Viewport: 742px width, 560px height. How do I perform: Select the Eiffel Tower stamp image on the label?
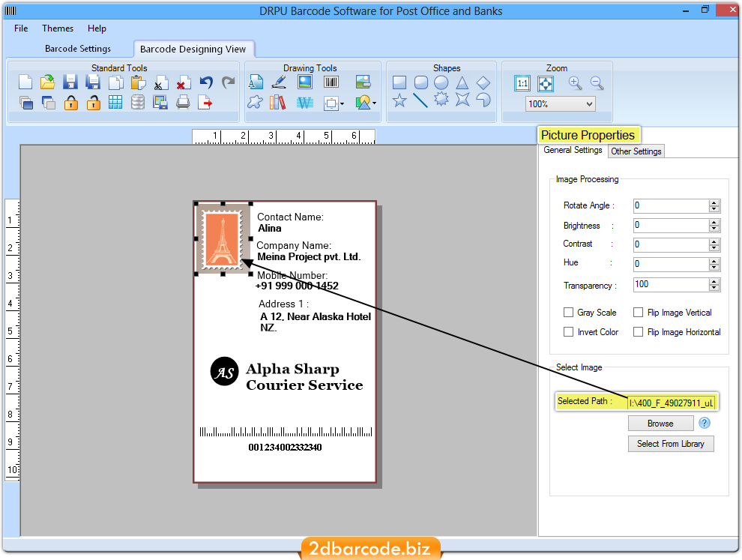point(223,238)
